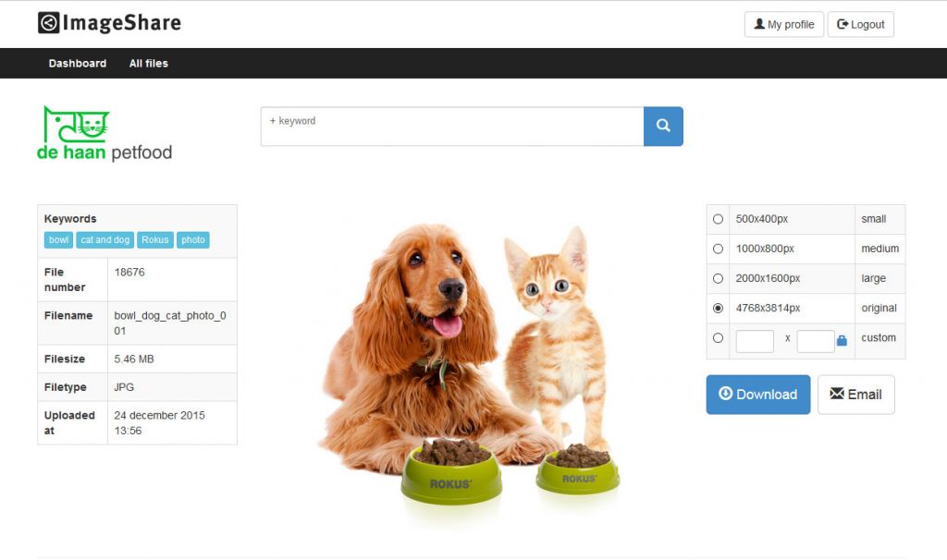This screenshot has height=560, width=947.
Task: Click the 'bowl' keyword tag
Action: click(58, 239)
